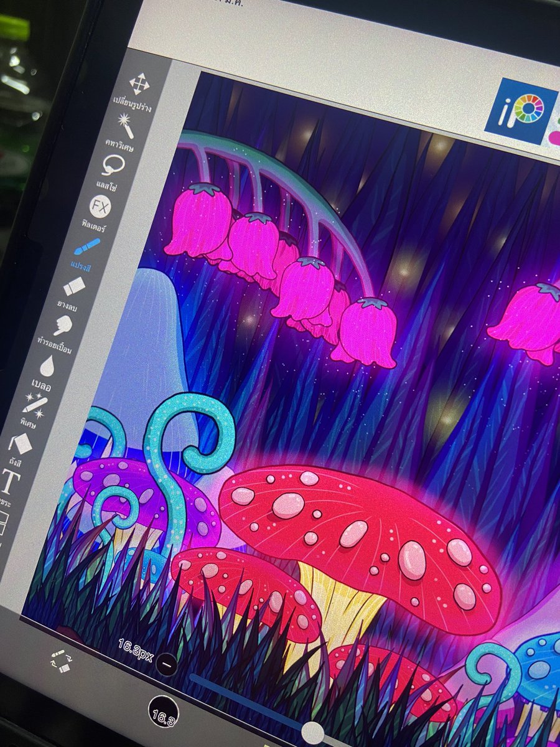Select the Text tool with T icon
560x747 pixels.
[x=11, y=481]
